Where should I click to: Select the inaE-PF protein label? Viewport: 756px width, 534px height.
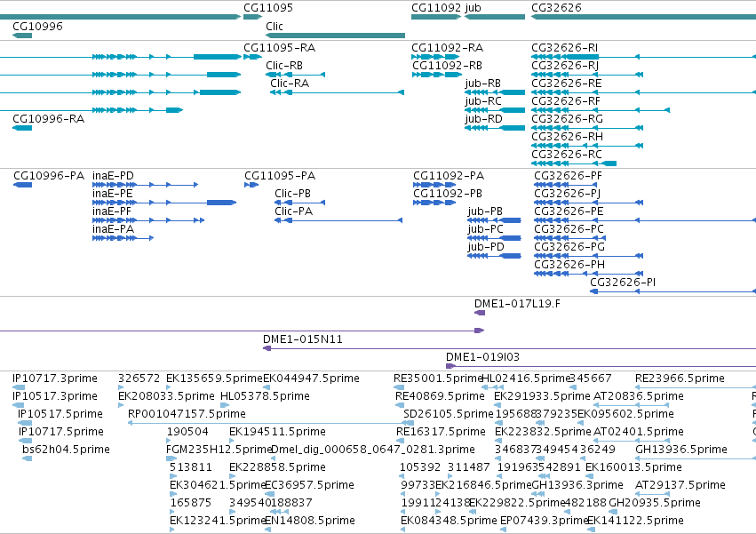pos(112,211)
